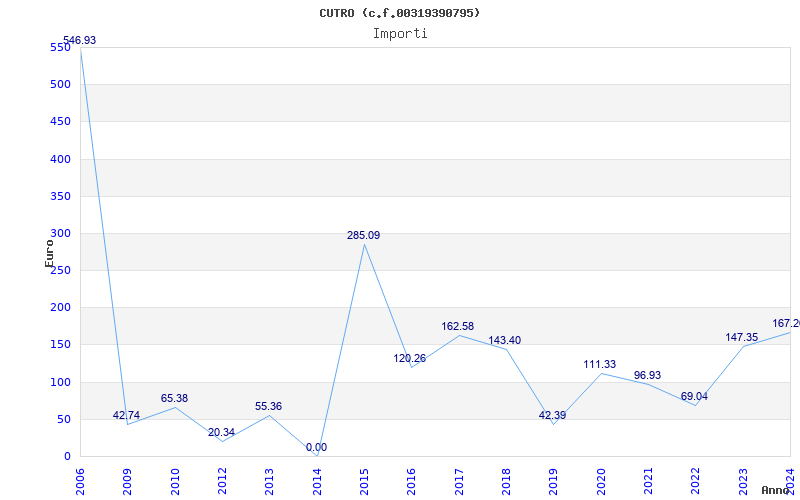Screen dimensions: 800x500
Task: Click the 0.00 data label
Action: tap(316, 448)
